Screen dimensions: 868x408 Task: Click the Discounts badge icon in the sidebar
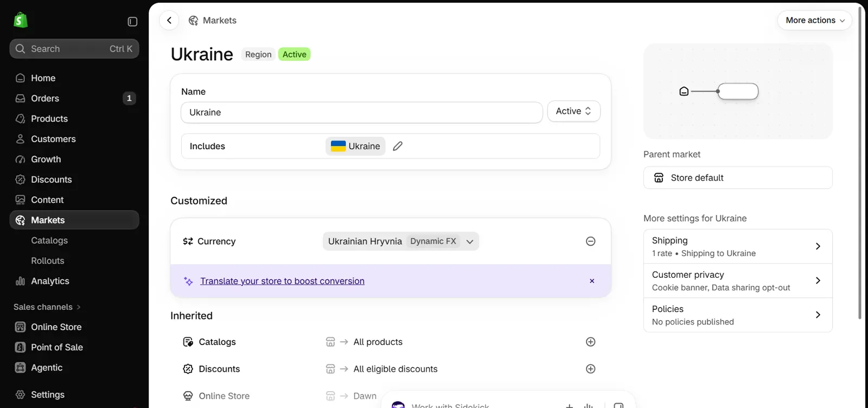20,180
